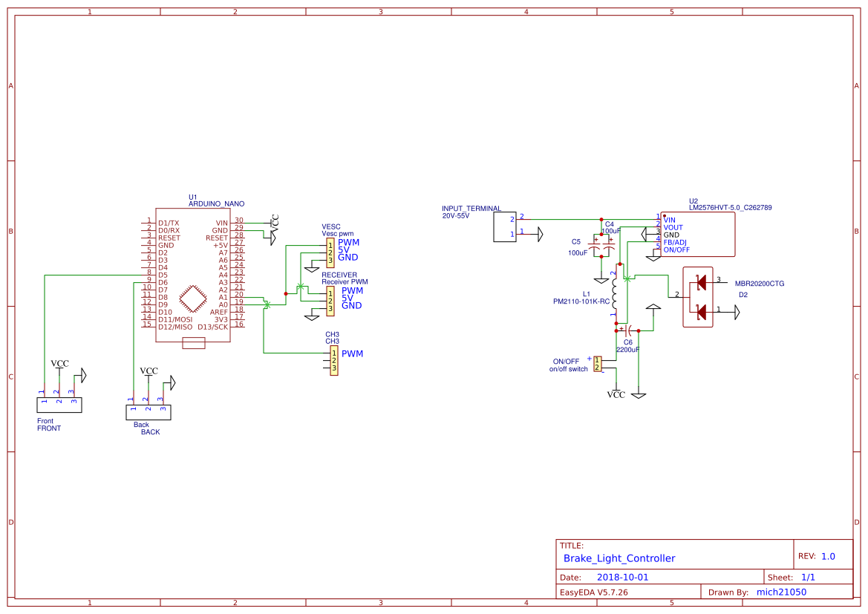
Task: Click the PM2110-101K-RC inductor label
Action: click(581, 301)
